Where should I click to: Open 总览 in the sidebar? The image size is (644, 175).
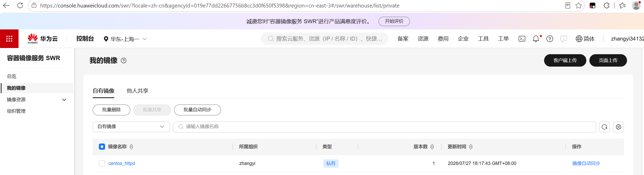(12, 76)
